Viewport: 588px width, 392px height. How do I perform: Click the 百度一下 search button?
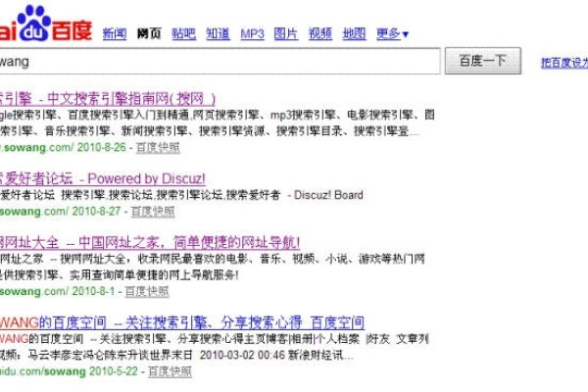click(x=482, y=61)
